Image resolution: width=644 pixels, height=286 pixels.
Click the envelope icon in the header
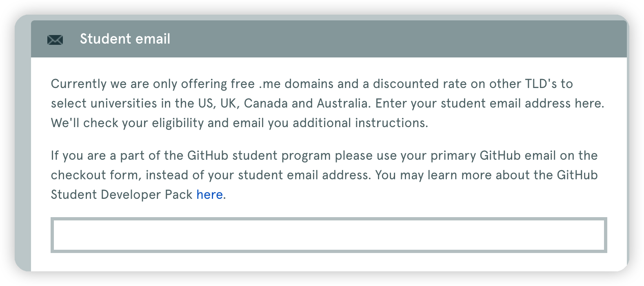tap(55, 40)
